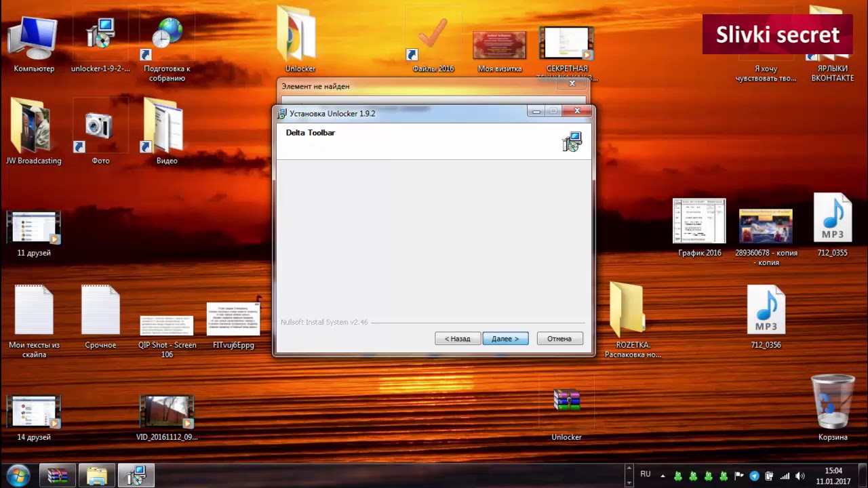Click the network signal tray icon
The width and height of the screenshot is (868, 488).
click(785, 476)
